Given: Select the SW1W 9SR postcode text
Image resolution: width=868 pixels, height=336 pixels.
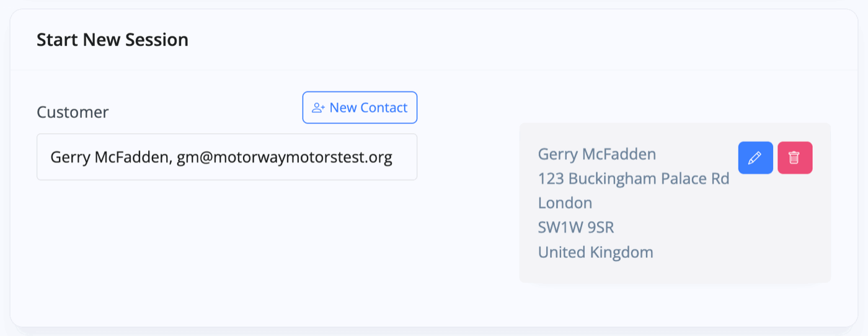Looking at the screenshot, I should pos(576,228).
